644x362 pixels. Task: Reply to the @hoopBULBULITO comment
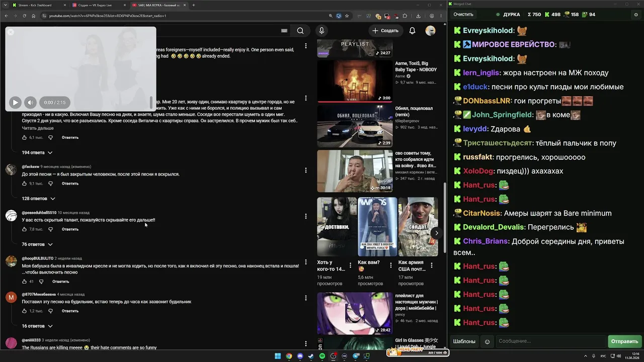click(61, 282)
